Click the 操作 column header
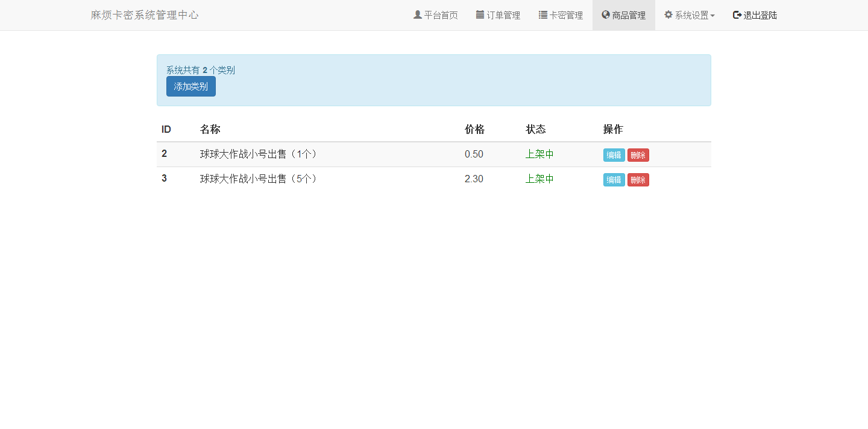The height and width of the screenshot is (429, 868). point(613,129)
